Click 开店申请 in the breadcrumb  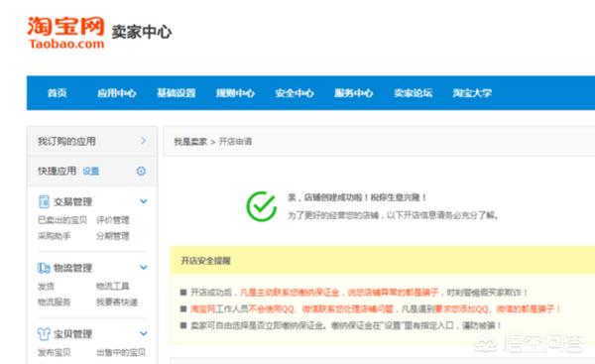pos(235,142)
